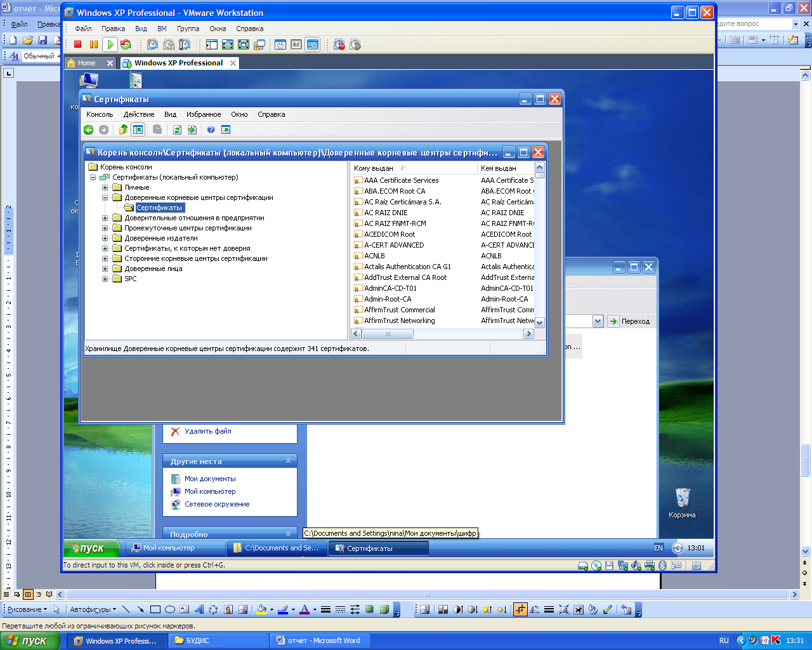The height and width of the screenshot is (650, 812).
Task: Toggle the VMware sidebar icon
Action: [211, 44]
